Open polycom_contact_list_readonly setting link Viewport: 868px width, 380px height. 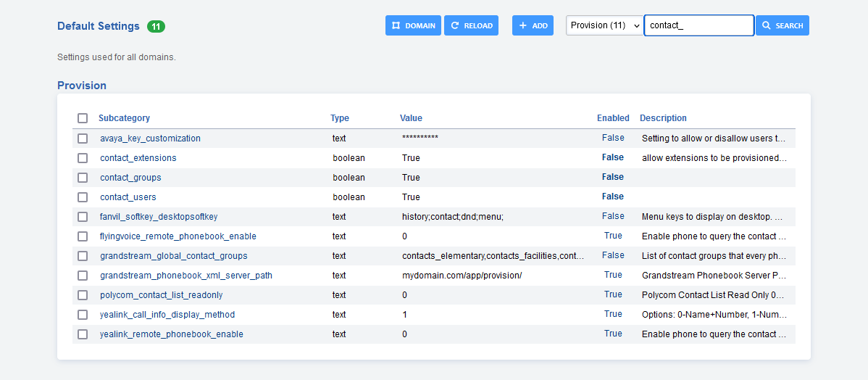tap(161, 295)
